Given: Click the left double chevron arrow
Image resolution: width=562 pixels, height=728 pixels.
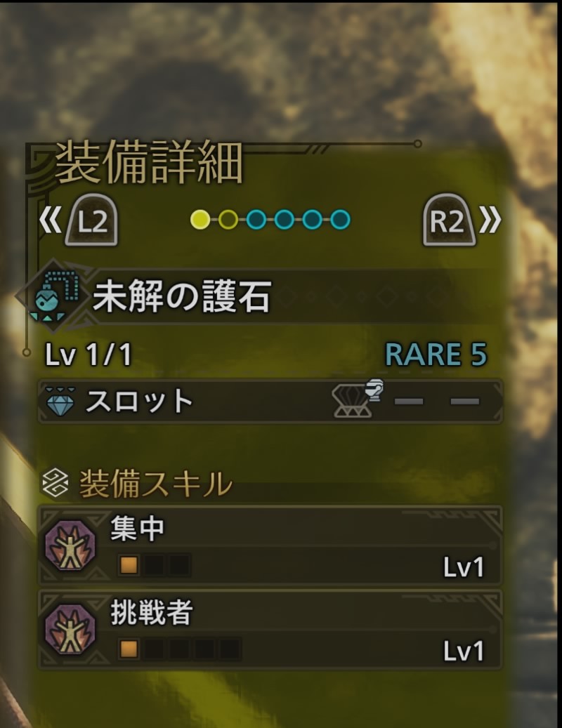Looking at the screenshot, I should (x=50, y=220).
